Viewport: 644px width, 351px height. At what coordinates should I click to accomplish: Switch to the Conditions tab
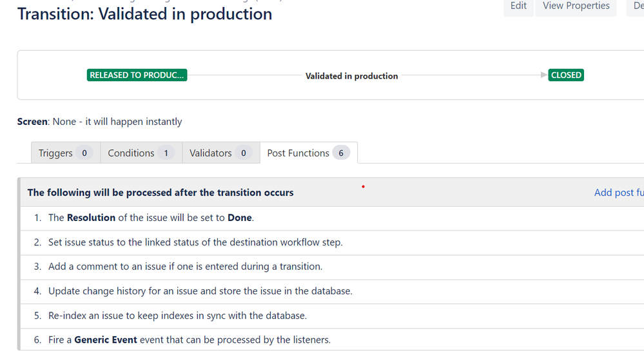pos(141,153)
